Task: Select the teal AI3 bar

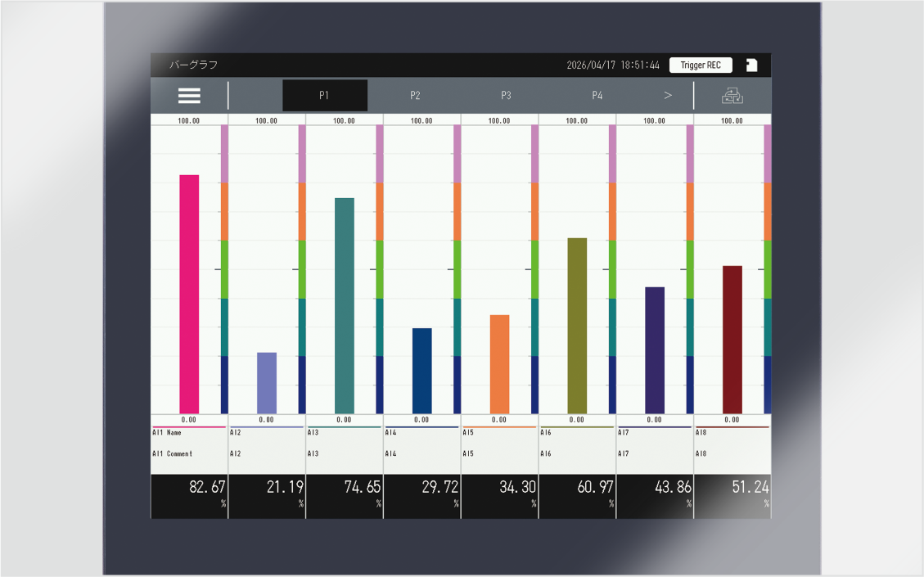Action: pyautogui.click(x=345, y=306)
